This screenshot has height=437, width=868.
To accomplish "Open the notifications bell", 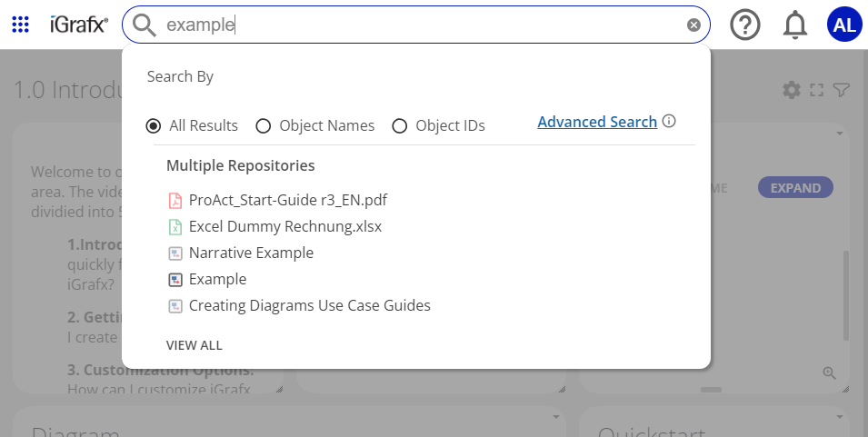I will (x=795, y=25).
